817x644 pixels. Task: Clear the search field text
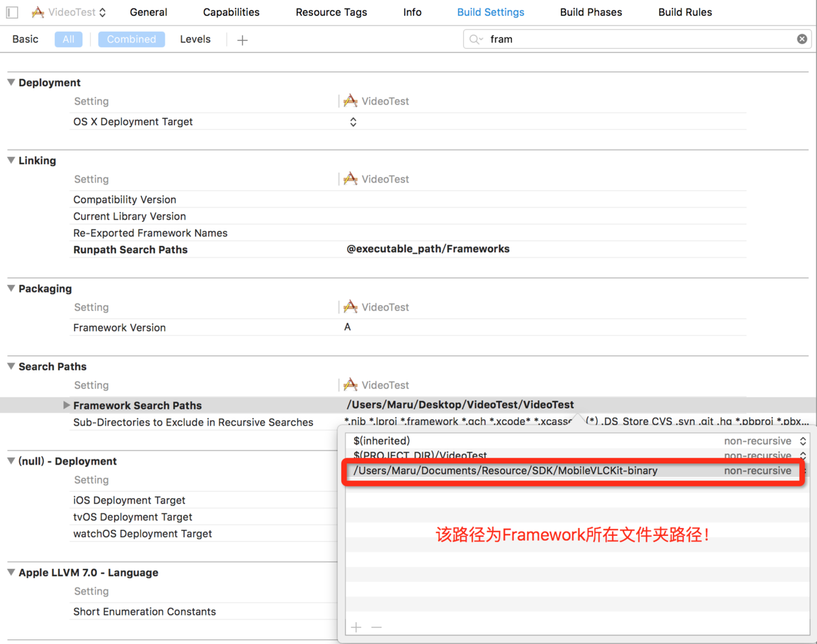point(802,40)
